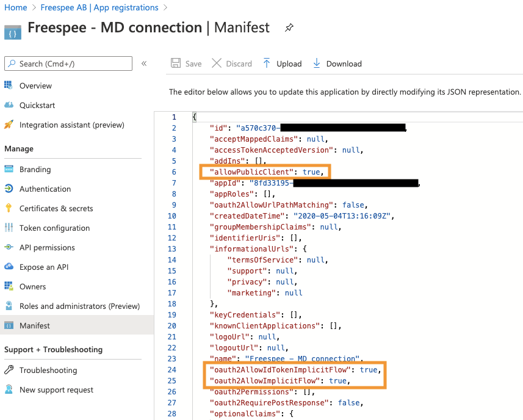Click the "accessTokenAcceptedVersion" key
The image size is (523, 420).
tap(272, 150)
